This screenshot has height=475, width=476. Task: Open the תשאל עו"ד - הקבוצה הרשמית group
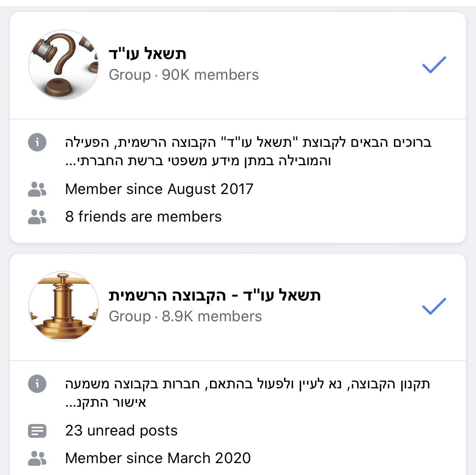(x=215, y=296)
